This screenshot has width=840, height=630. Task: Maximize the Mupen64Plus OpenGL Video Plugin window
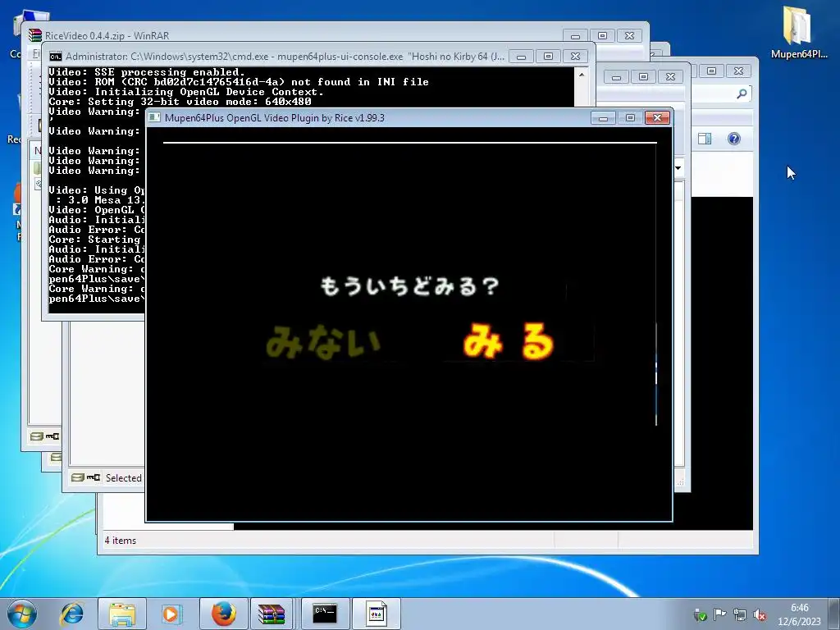click(630, 118)
